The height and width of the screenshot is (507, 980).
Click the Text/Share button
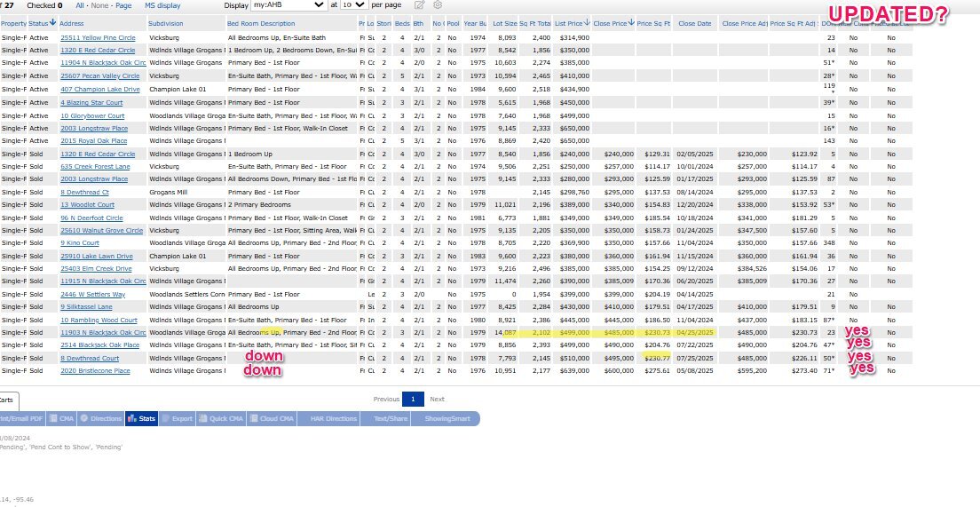[390, 419]
